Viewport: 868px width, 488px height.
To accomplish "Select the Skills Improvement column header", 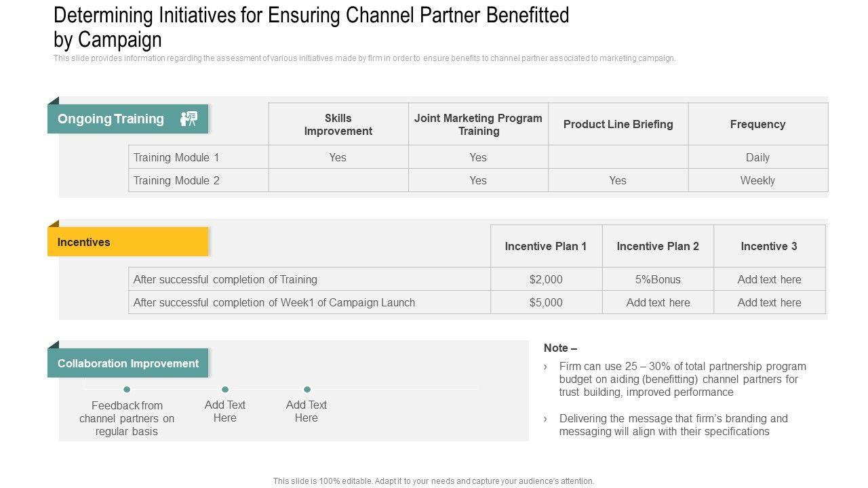I will tap(338, 125).
